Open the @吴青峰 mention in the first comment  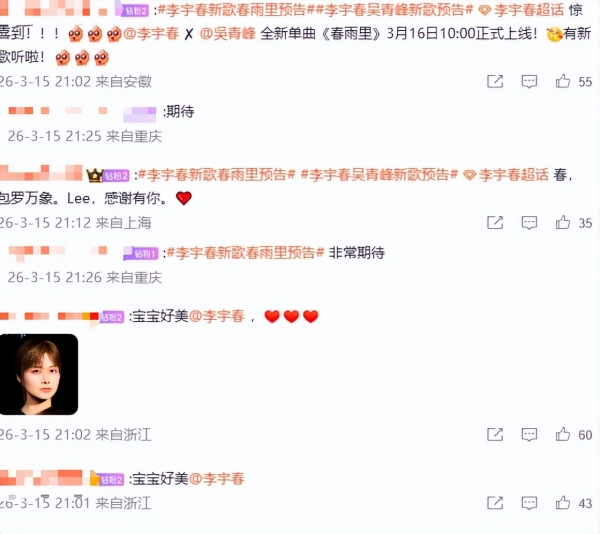click(227, 34)
